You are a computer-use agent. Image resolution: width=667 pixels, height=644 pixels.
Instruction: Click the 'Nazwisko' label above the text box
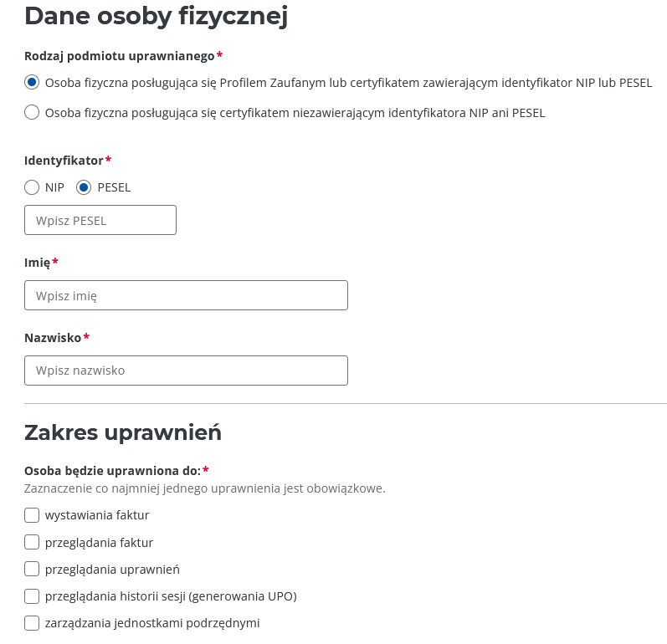tap(53, 338)
